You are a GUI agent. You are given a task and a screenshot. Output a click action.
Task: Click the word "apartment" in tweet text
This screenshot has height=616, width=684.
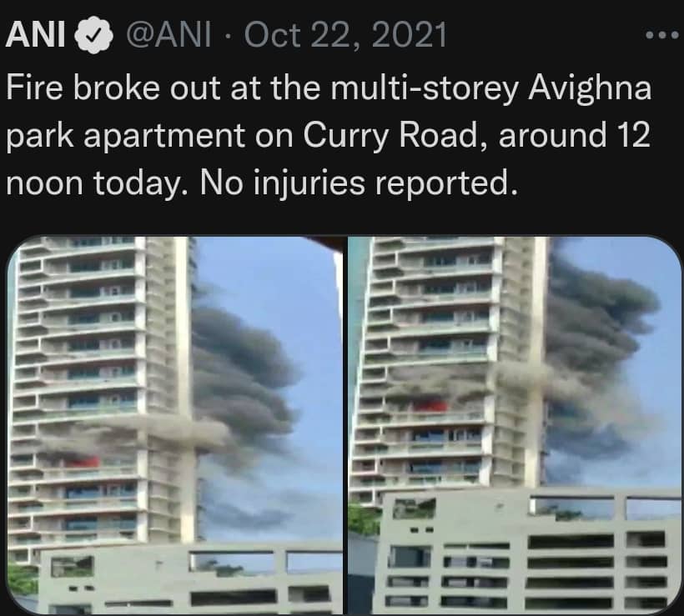click(x=164, y=137)
